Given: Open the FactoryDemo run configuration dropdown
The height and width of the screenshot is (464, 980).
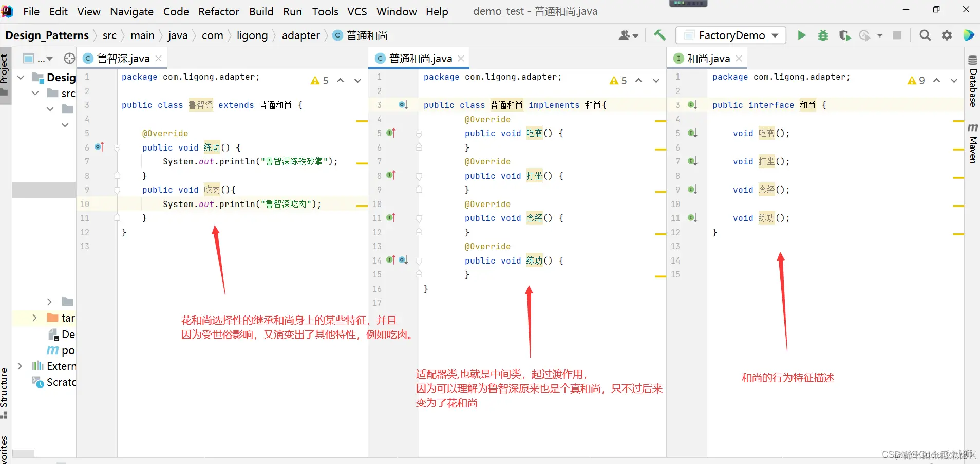Looking at the screenshot, I should tap(731, 35).
